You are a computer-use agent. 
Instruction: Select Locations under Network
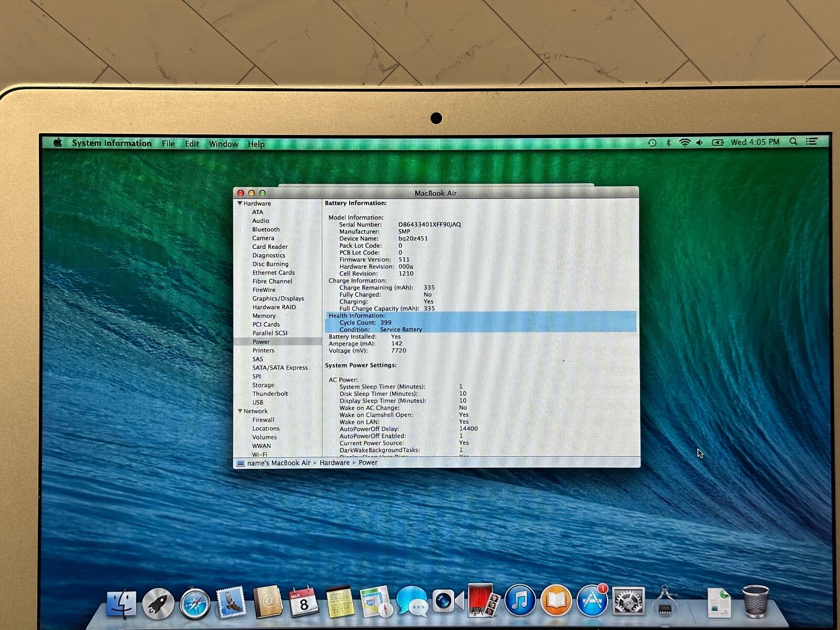[x=266, y=429]
